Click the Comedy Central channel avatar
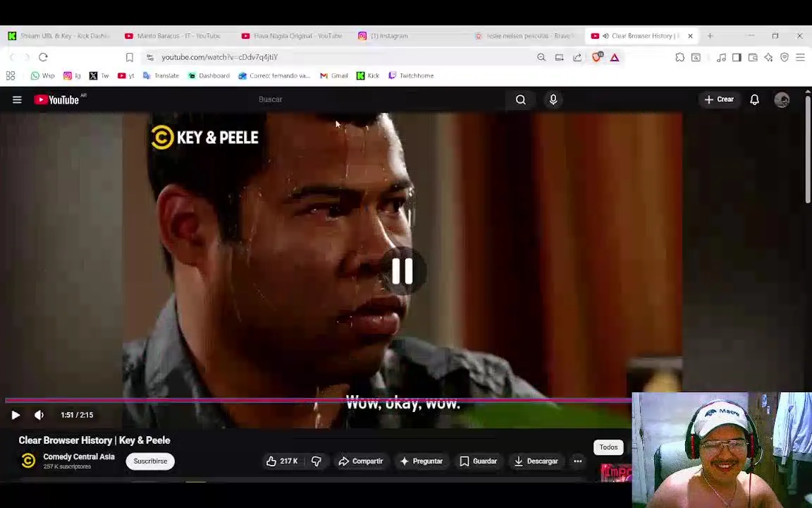 (28, 460)
